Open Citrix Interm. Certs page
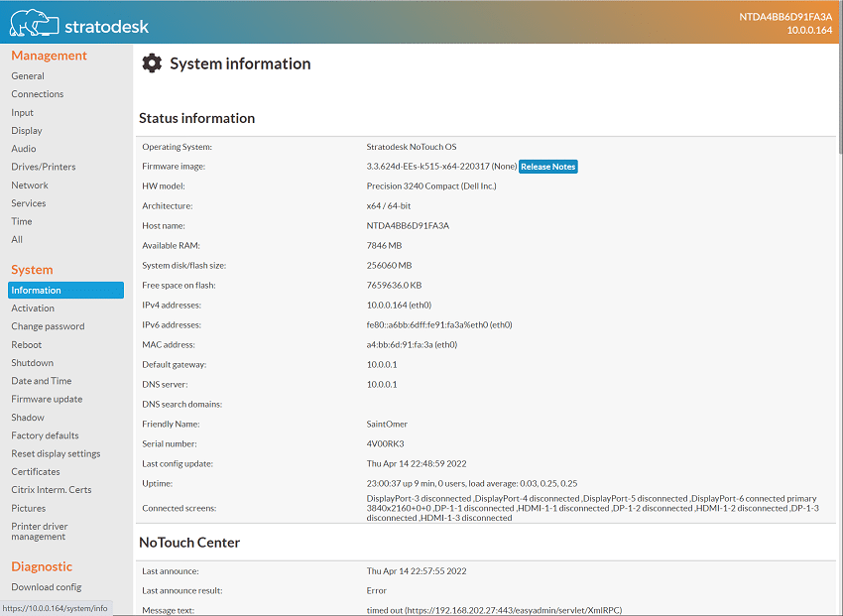 (51, 490)
